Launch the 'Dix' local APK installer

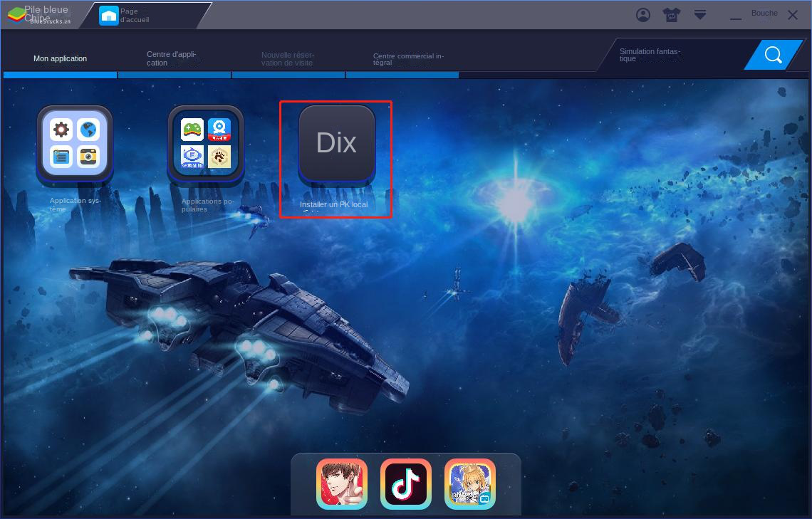click(336, 142)
